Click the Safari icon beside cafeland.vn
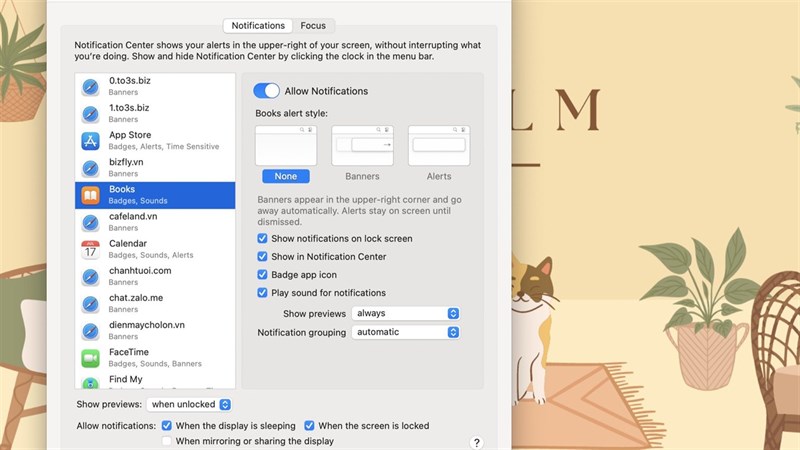Screen dimensions: 800x450 point(90,222)
